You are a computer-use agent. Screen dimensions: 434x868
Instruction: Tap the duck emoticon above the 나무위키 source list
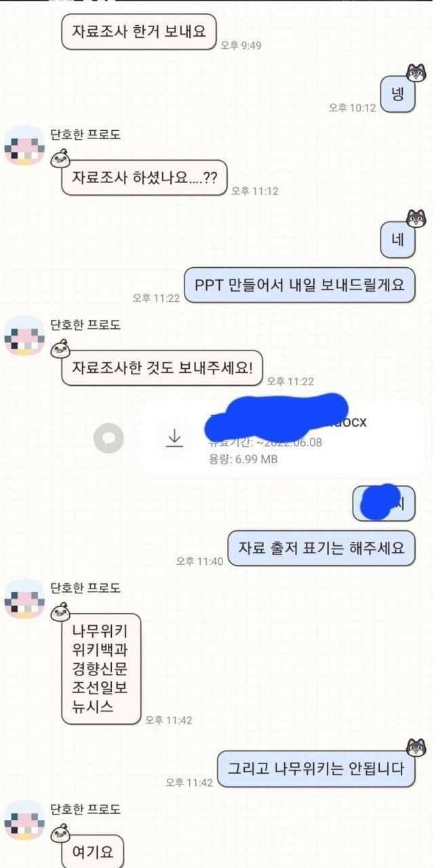61,611
